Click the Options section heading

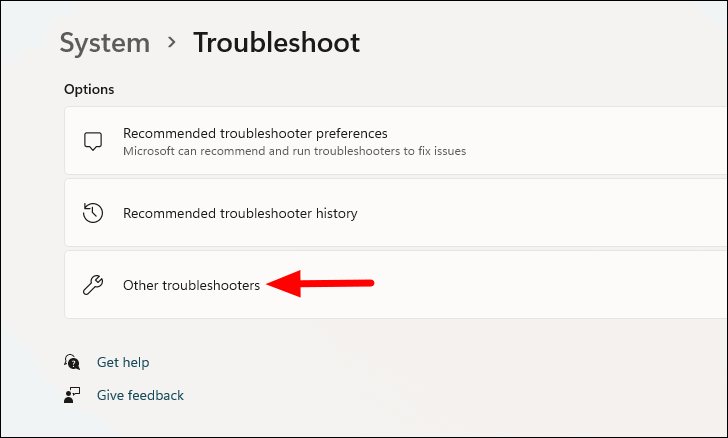pyautogui.click(x=89, y=89)
